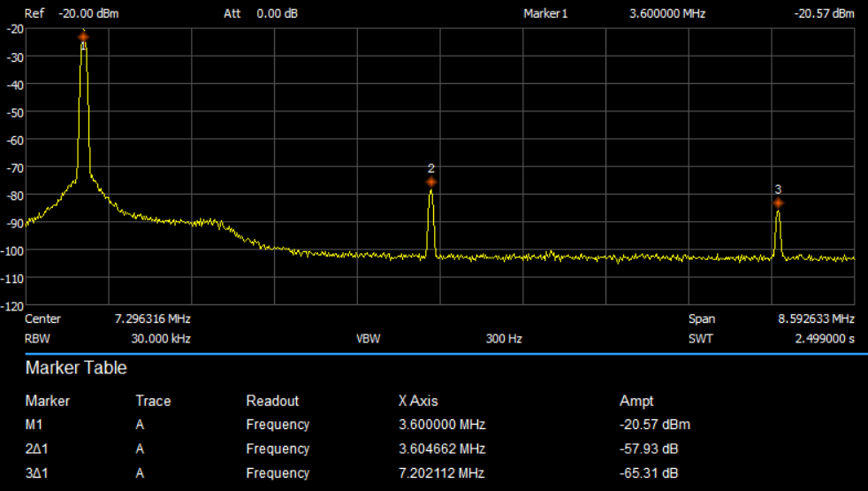Viewport: 868px width, 491px height.
Task: Click the VBW 300 Hz value
Action: tap(504, 339)
